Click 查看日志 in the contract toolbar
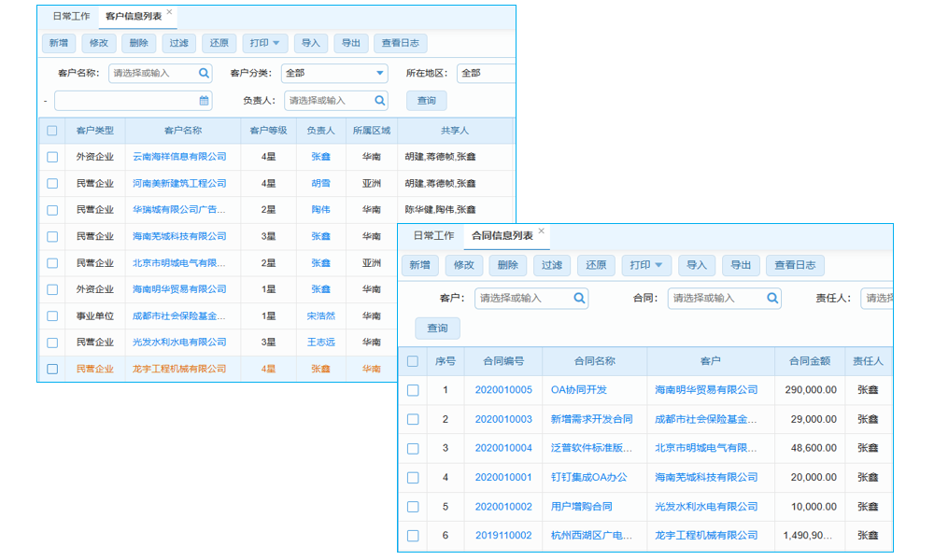Image resolution: width=934 pixels, height=560 pixels. click(x=795, y=265)
